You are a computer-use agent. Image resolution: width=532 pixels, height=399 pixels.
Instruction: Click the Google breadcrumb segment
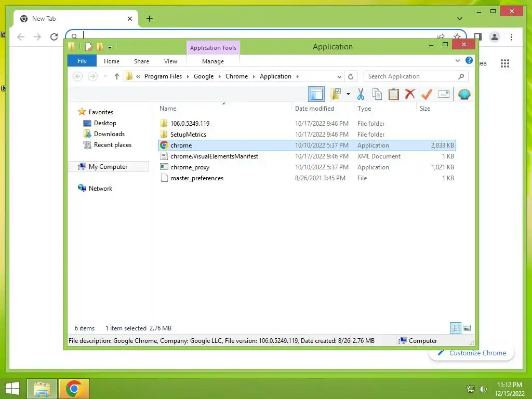pos(204,76)
